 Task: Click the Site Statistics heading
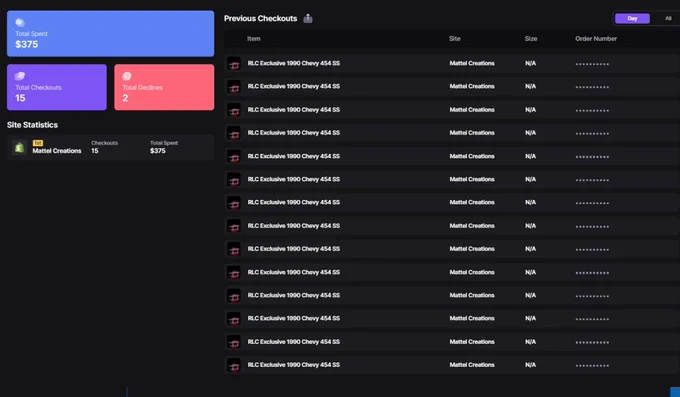click(x=32, y=125)
